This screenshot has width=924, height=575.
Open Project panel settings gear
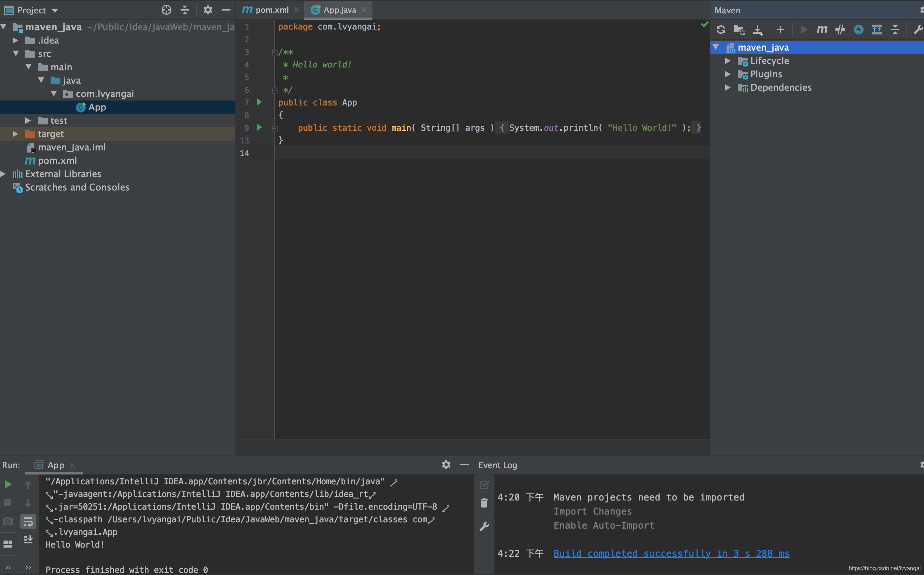point(208,10)
